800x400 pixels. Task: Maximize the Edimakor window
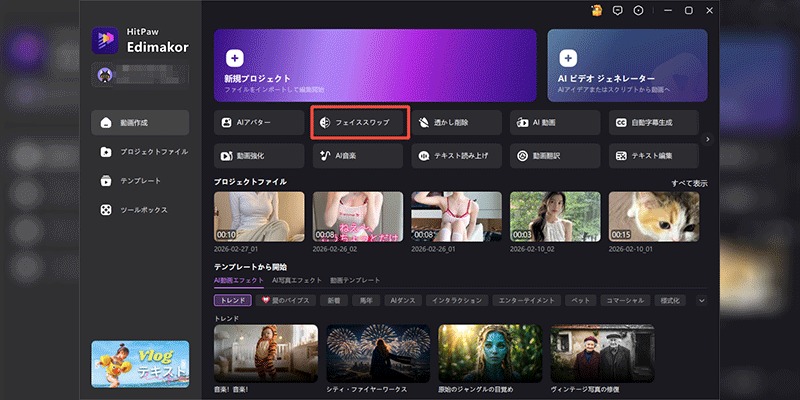click(x=689, y=11)
